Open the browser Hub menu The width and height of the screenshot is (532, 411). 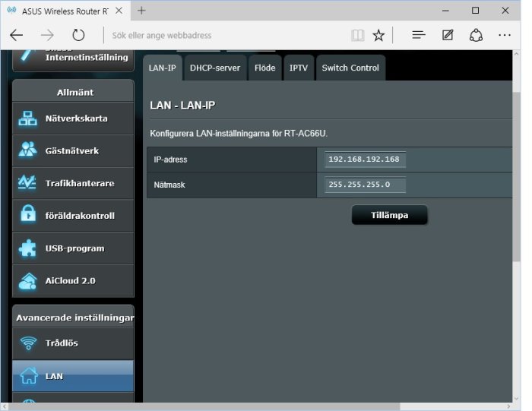(x=418, y=35)
